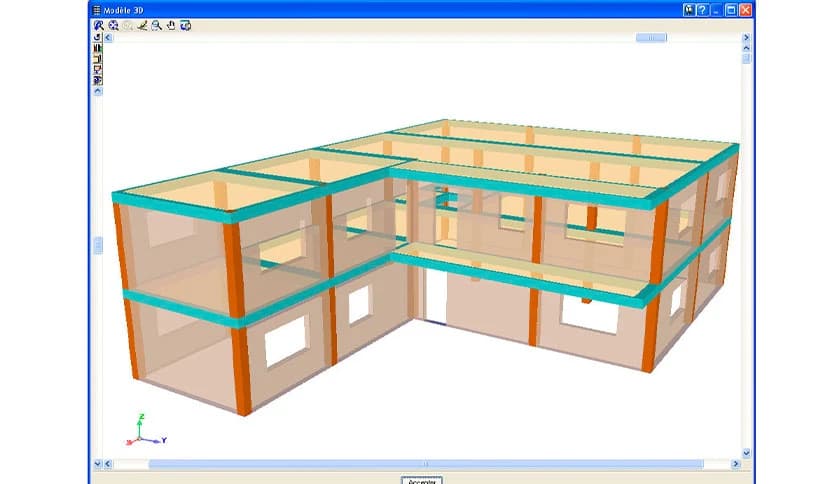Click the bottom dark blue icon in left strip
The width and height of the screenshot is (836, 484).
click(x=98, y=80)
